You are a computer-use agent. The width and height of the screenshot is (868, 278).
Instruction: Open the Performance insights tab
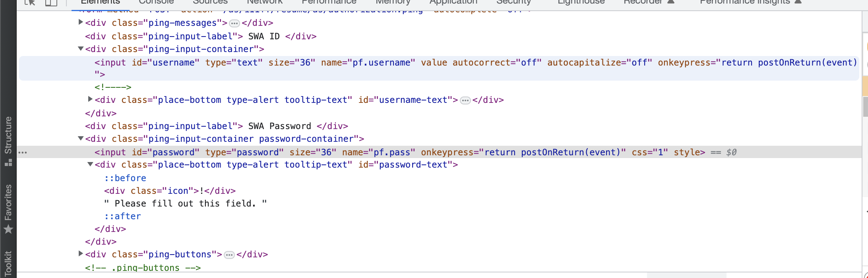coord(745,2)
